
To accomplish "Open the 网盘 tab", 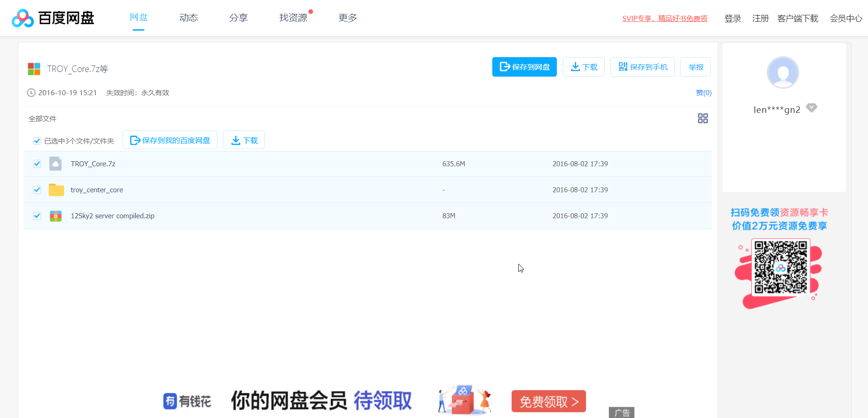I will pyautogui.click(x=138, y=18).
